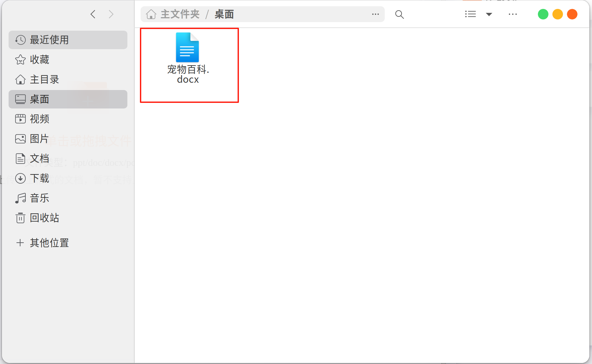Screen dimensions: 592x364
Task: Select the 宠物百科.docx file
Action: 187,59
